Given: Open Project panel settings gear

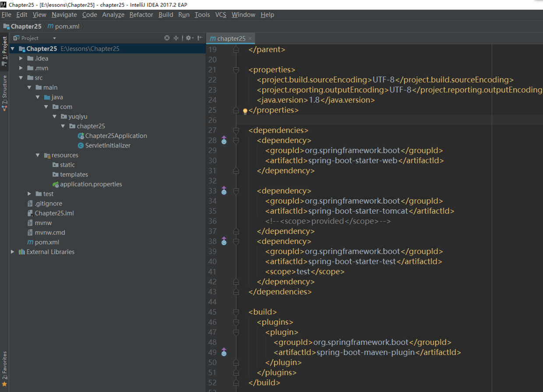Looking at the screenshot, I should pos(188,38).
